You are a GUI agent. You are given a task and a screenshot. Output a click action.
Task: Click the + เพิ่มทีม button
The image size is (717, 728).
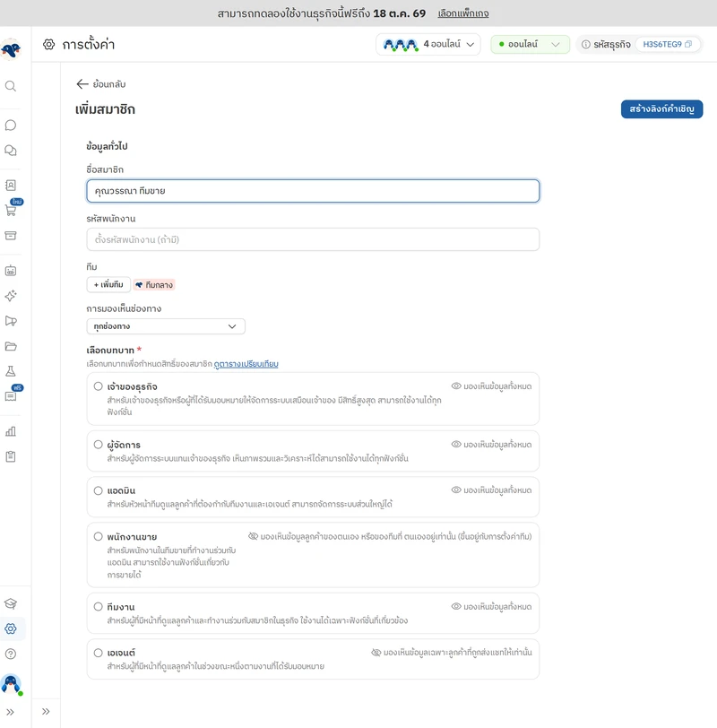click(108, 284)
